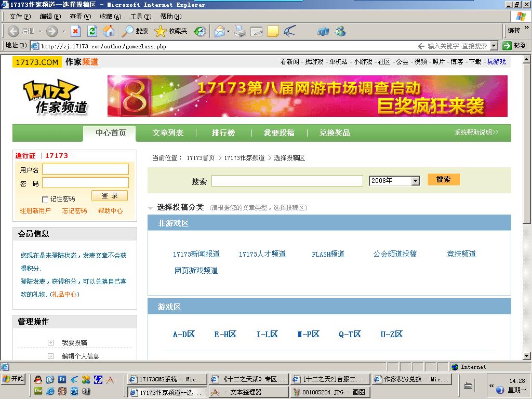
Task: Click the red X Stop icon
Action: [75, 31]
